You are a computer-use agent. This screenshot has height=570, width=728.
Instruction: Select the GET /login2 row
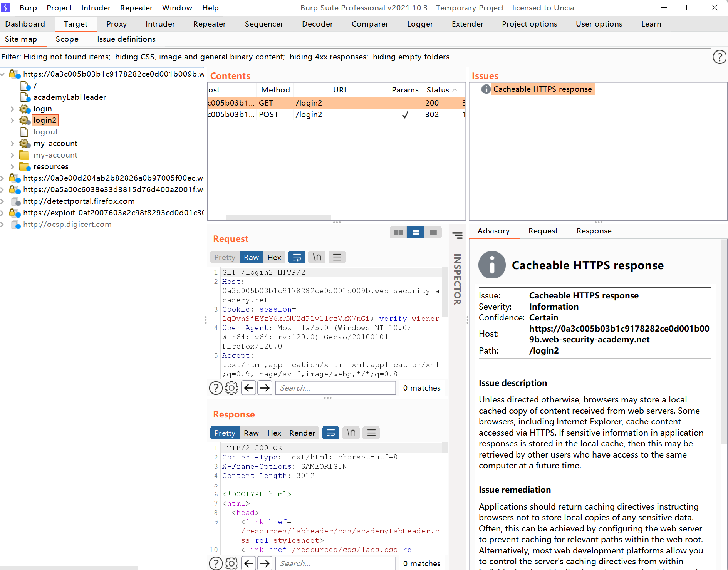336,103
